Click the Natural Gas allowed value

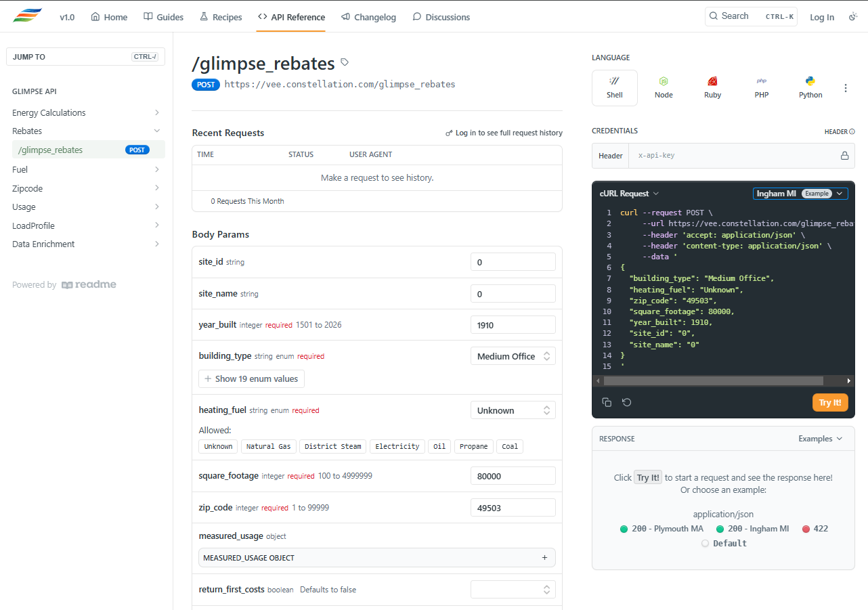click(268, 446)
